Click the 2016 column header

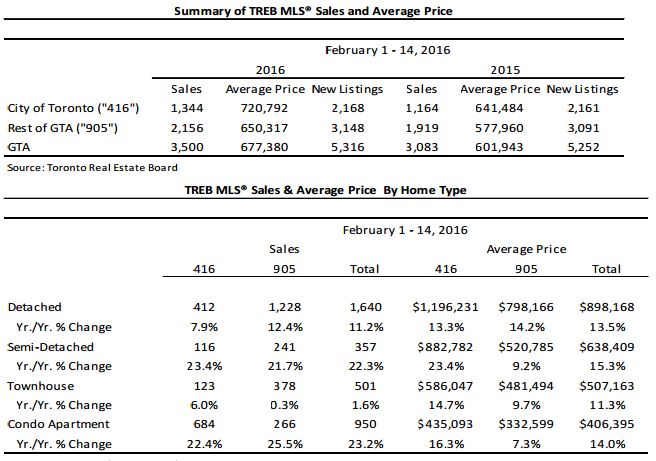click(270, 70)
